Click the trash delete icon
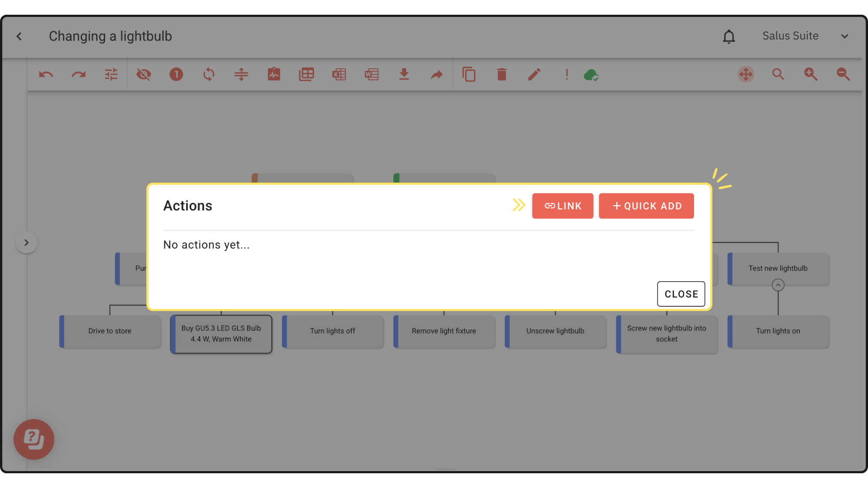The height and width of the screenshot is (488, 868). tap(502, 75)
